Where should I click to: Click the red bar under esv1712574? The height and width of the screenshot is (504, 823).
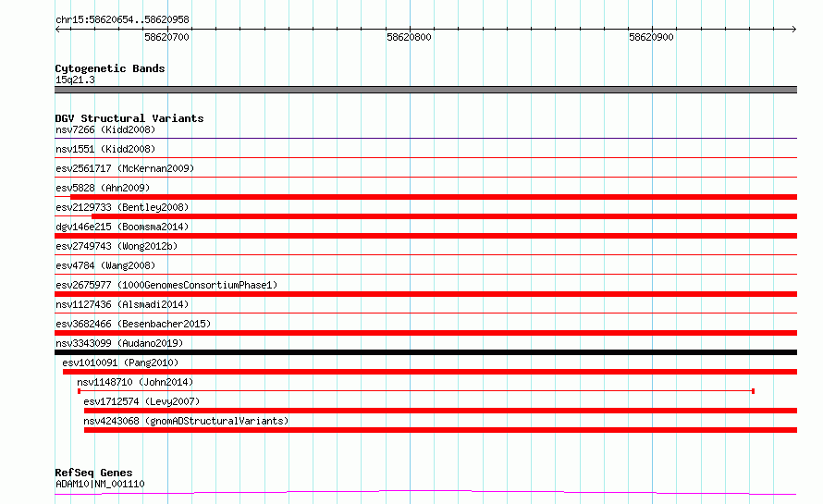pos(440,411)
